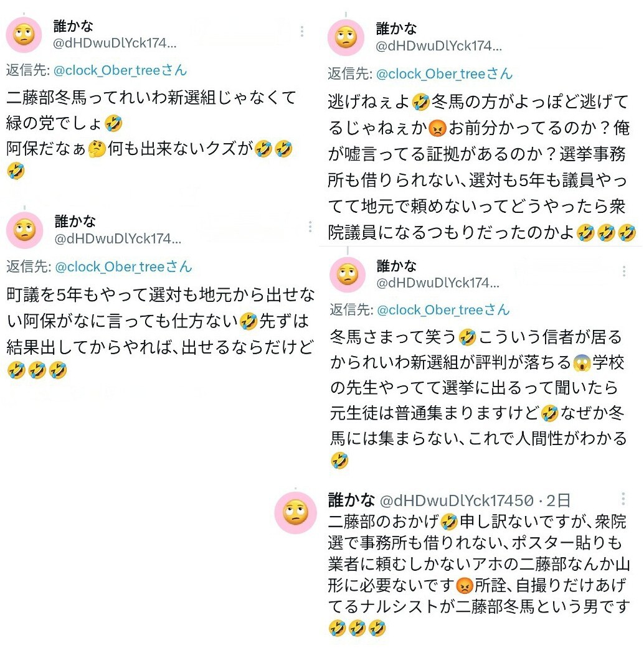Open @clock_Ober_tree reply link in 緑の党 tweet
644x648 pixels.
click(x=120, y=70)
